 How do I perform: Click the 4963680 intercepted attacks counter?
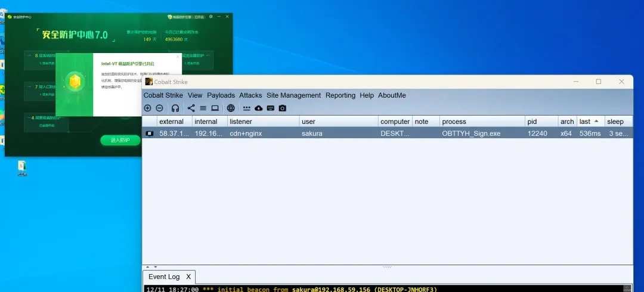(x=176, y=39)
